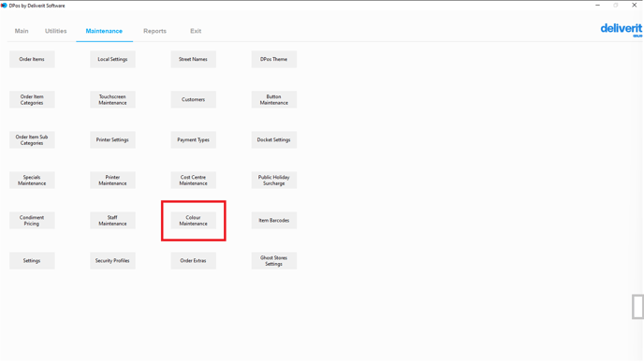Open the Main tab
This screenshot has height=364, width=644.
[22, 31]
